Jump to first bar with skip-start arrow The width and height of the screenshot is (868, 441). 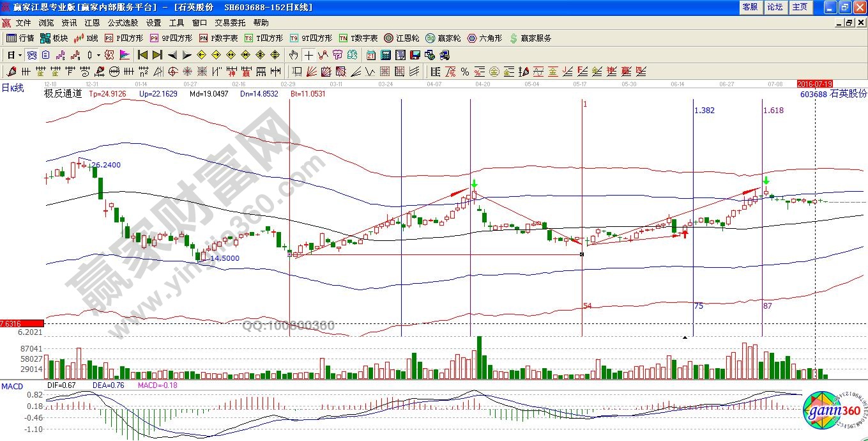(142, 55)
